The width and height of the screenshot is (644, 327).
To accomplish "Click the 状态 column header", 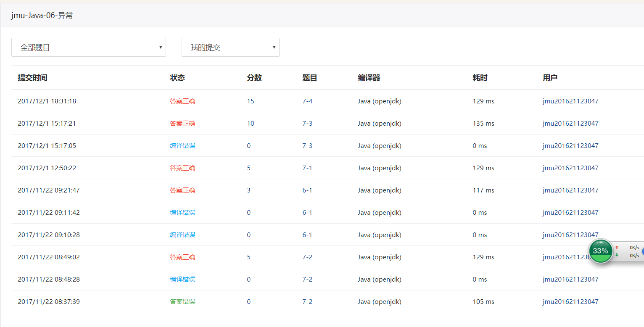I will pos(177,78).
